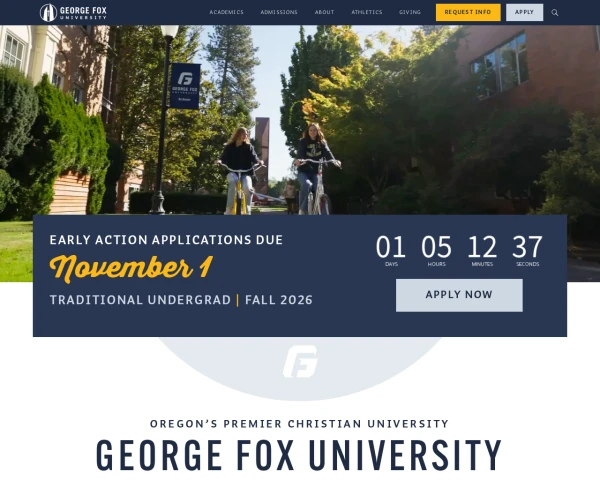Click the countdown hours number
The width and height of the screenshot is (600, 480).
pyautogui.click(x=436, y=247)
